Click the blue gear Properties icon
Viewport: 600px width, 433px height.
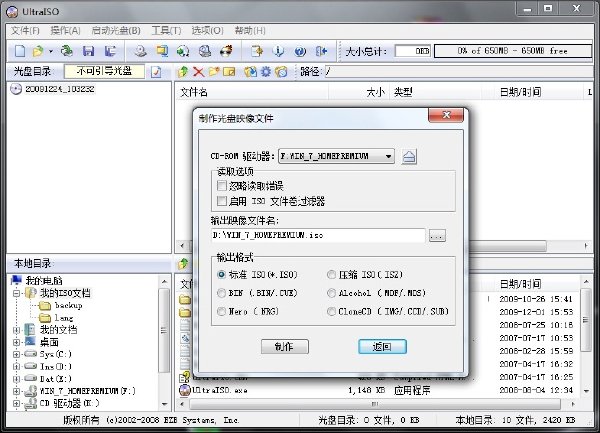266,72
